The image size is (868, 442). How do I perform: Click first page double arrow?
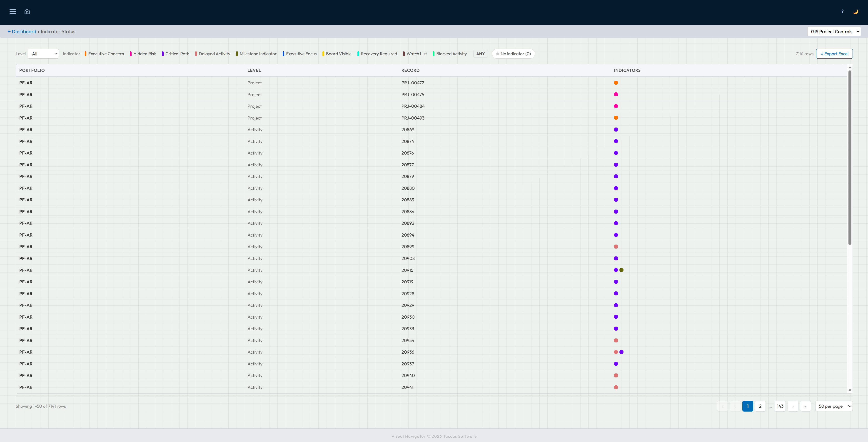tap(722, 406)
